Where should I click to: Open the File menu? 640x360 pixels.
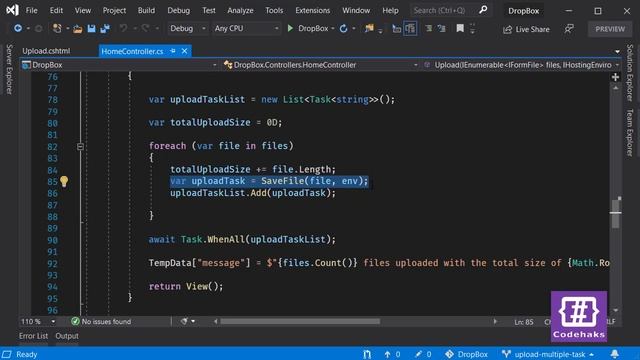pos(31,10)
